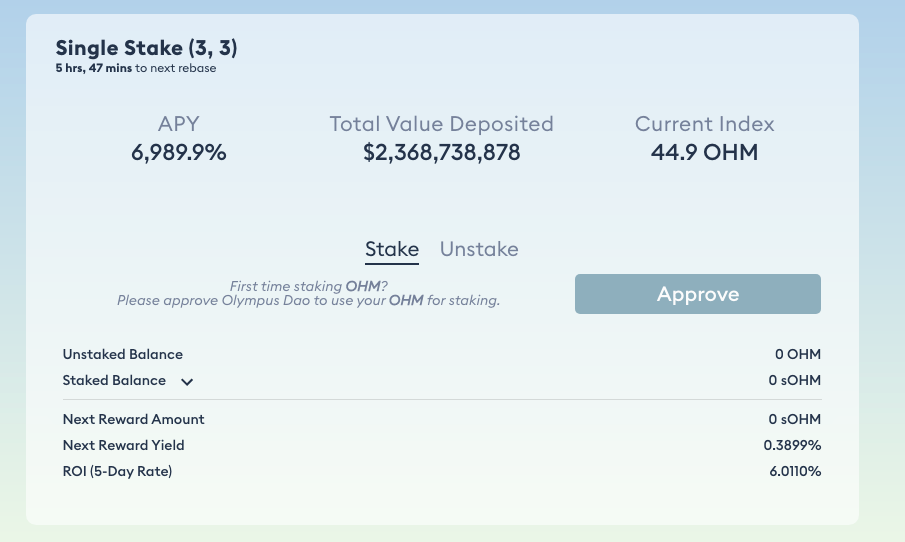
Task: Open the Unstake tab
Action: click(479, 249)
